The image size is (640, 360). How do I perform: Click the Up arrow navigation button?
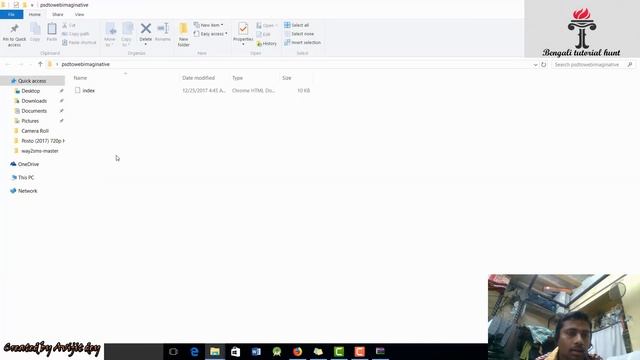pos(40,64)
